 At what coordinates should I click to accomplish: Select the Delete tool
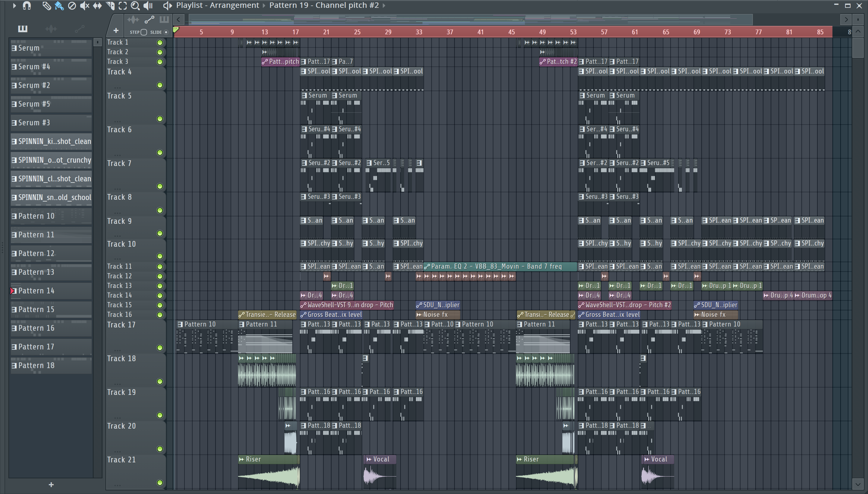[x=72, y=5]
